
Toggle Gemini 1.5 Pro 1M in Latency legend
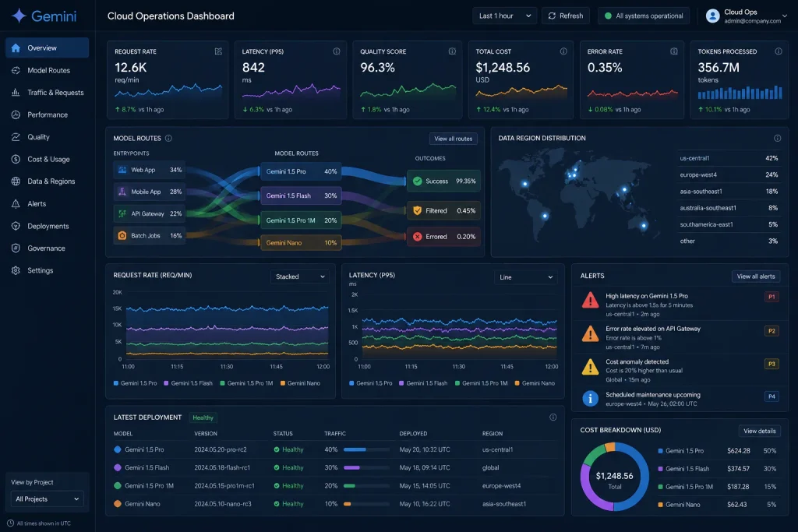pos(481,383)
